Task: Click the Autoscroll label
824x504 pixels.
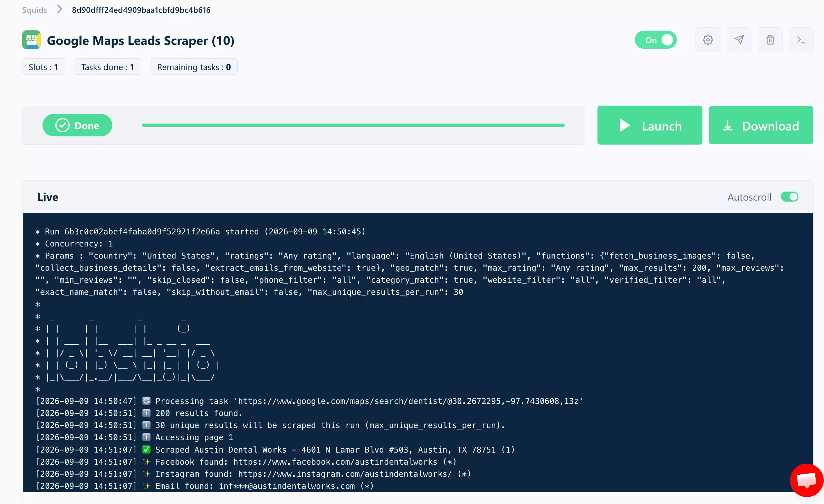Action: [x=749, y=197]
